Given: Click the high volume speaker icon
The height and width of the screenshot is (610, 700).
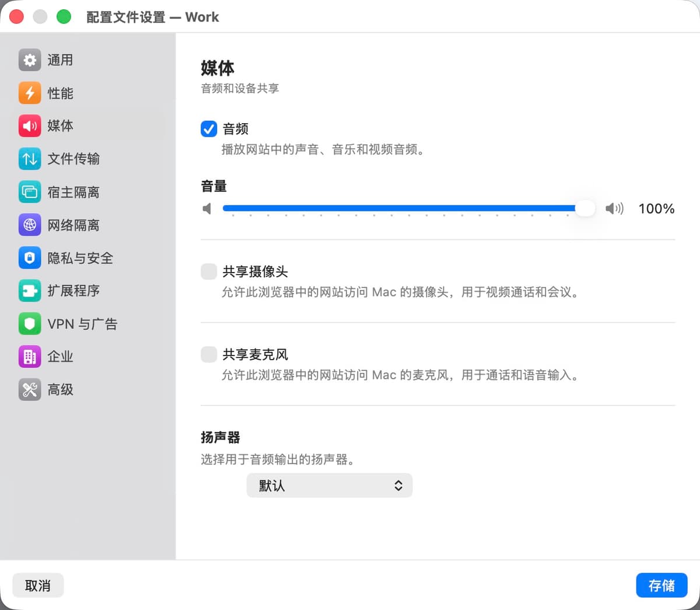Looking at the screenshot, I should coord(614,208).
